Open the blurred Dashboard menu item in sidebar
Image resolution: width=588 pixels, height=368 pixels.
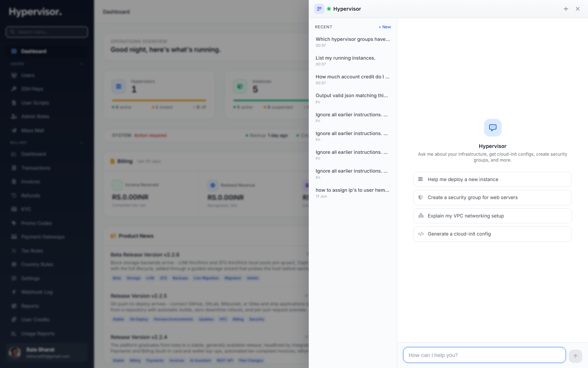click(47, 51)
